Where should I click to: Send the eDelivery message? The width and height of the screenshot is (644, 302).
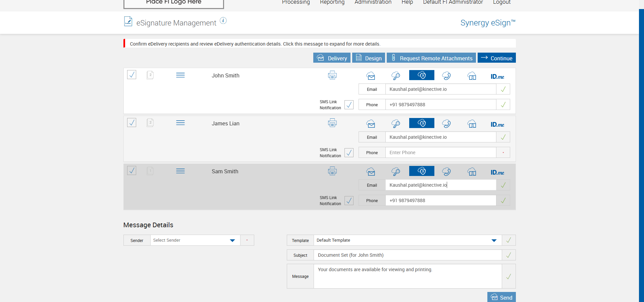click(x=501, y=297)
